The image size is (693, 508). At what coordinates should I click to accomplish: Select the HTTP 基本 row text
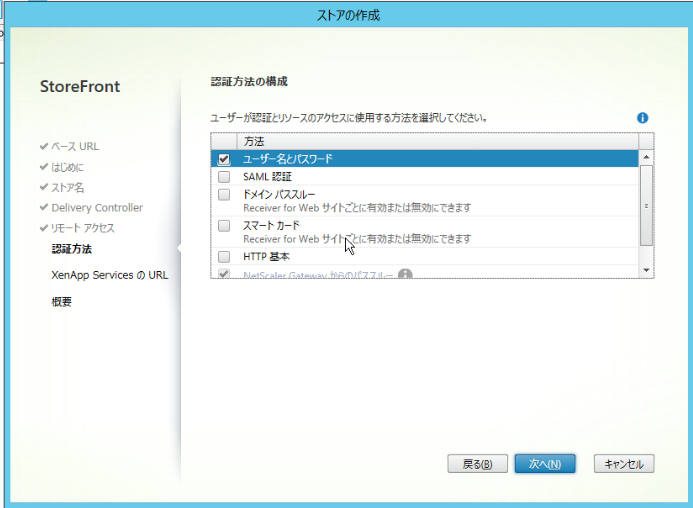[267, 257]
